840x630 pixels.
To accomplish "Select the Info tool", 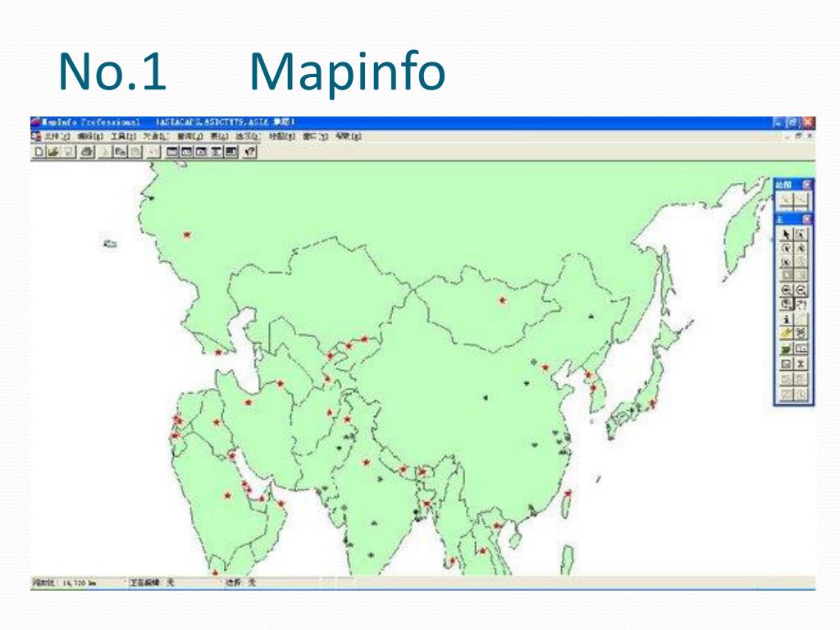I will pyautogui.click(x=786, y=319).
